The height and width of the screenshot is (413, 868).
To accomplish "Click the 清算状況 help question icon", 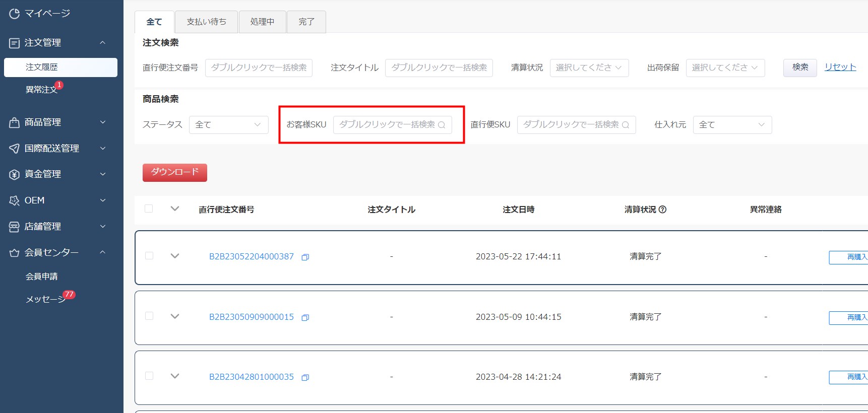I will coord(662,210).
